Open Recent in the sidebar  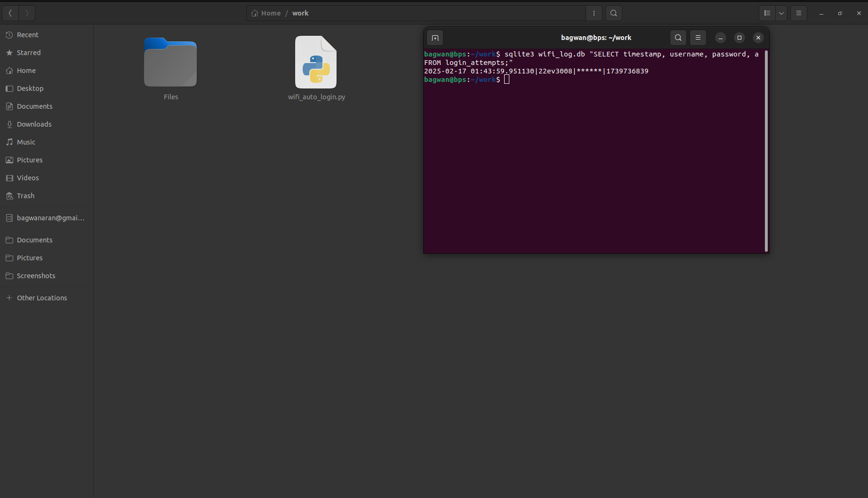coord(47,35)
